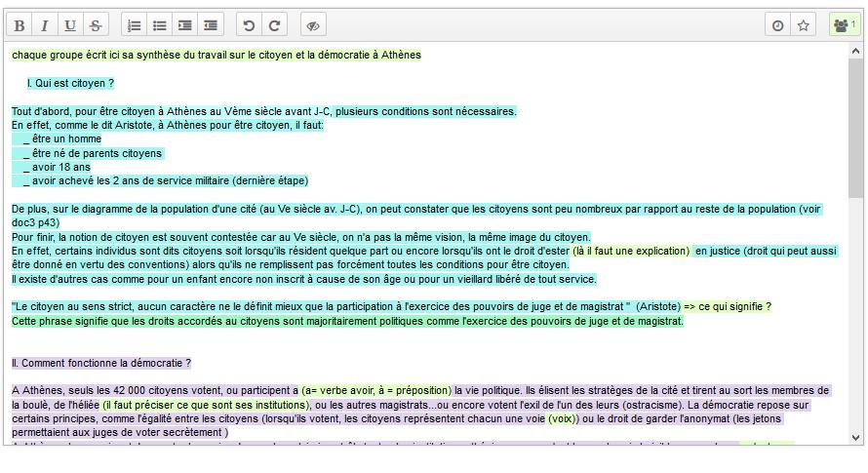Place cursor on line '_ avoir 18 ans'
Screen dimensions: 868x473
click(59, 167)
